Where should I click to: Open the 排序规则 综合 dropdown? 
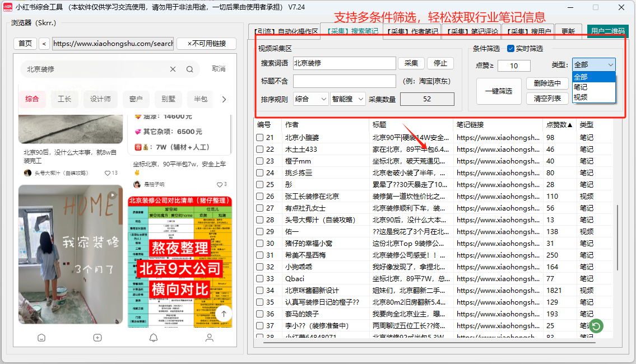[310, 99]
